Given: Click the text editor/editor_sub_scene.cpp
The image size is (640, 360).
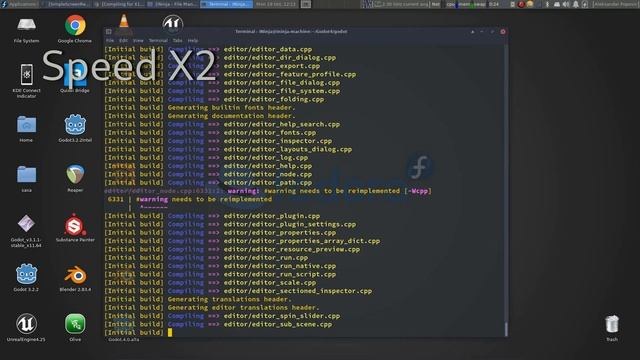Looking at the screenshot, I should [278, 324].
